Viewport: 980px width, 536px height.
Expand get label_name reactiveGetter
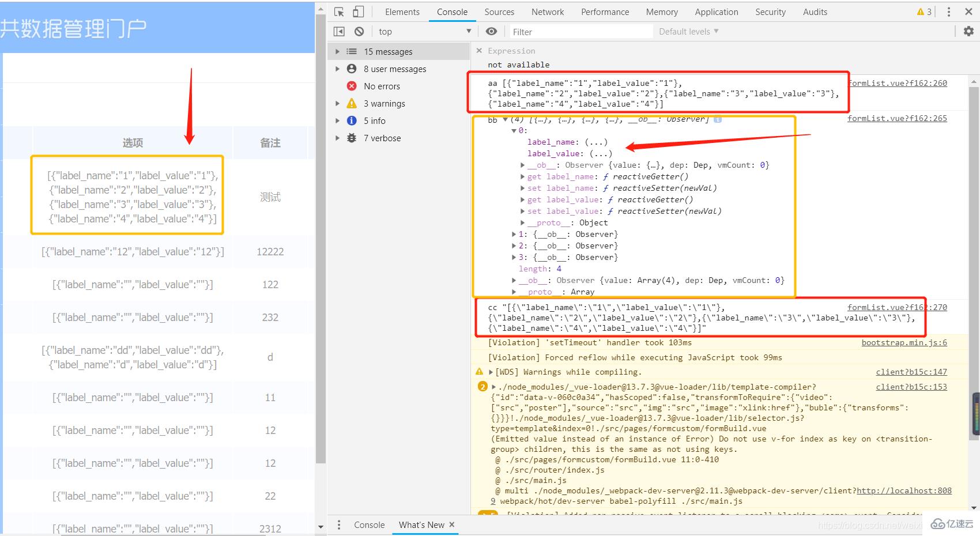(523, 176)
